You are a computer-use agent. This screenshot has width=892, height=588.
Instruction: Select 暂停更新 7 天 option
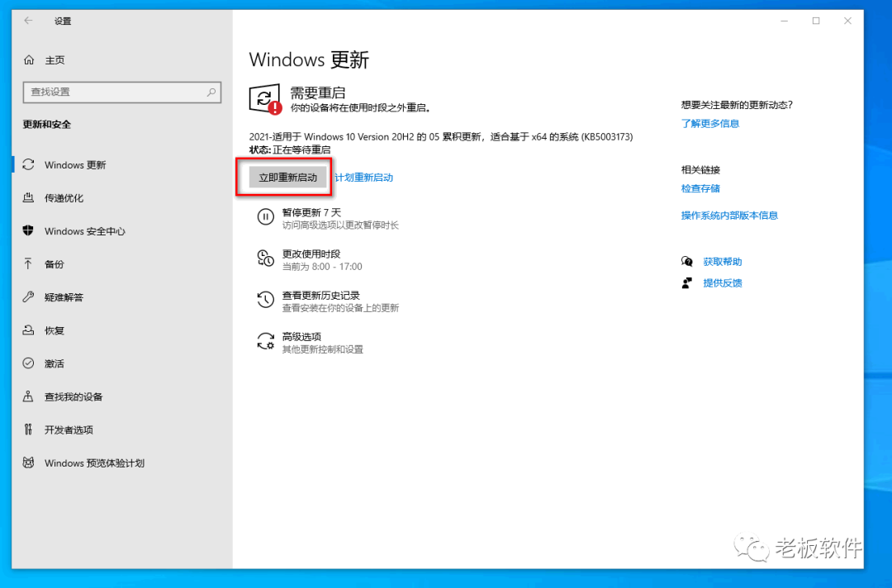(x=328, y=218)
